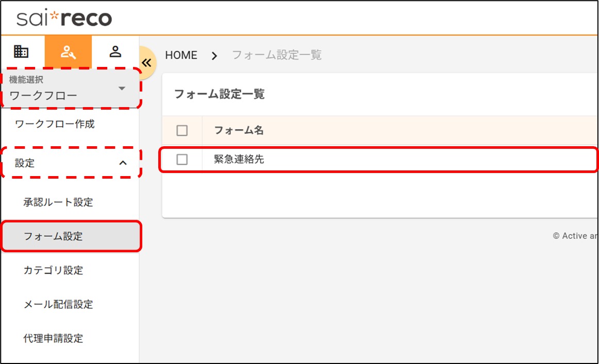
Task: Click the フォーム名 column header
Action: [x=239, y=131]
